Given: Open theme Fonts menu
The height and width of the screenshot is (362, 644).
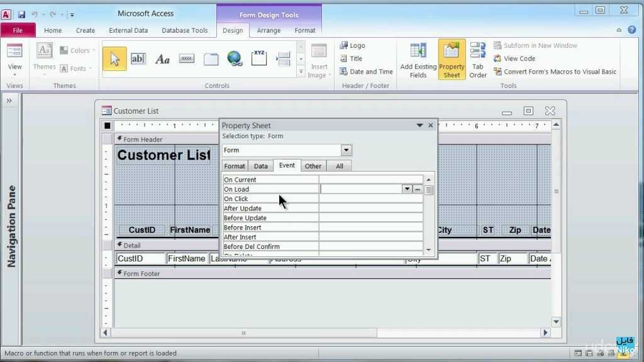Looking at the screenshot, I should click(x=76, y=69).
